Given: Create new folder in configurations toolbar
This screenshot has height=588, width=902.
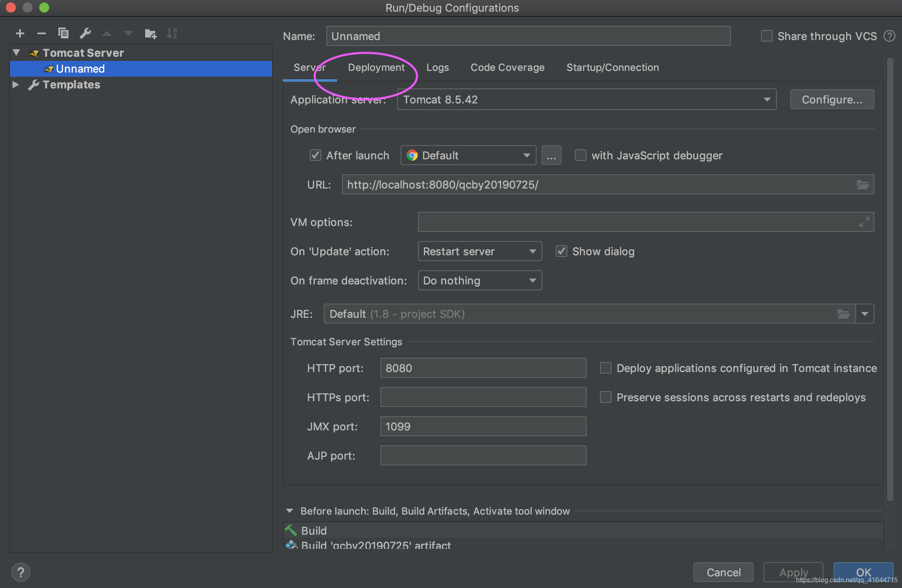Looking at the screenshot, I should [x=150, y=33].
